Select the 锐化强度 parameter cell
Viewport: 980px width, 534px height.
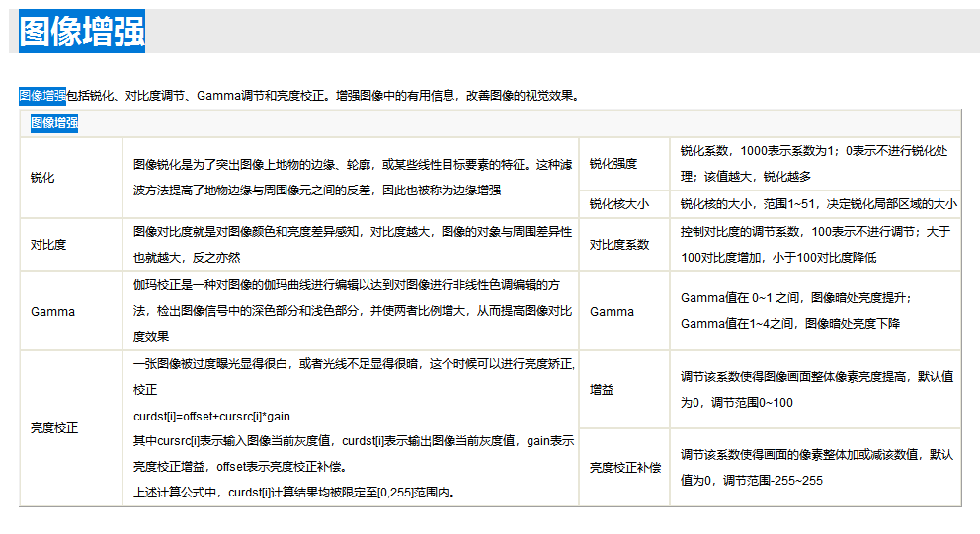point(613,164)
